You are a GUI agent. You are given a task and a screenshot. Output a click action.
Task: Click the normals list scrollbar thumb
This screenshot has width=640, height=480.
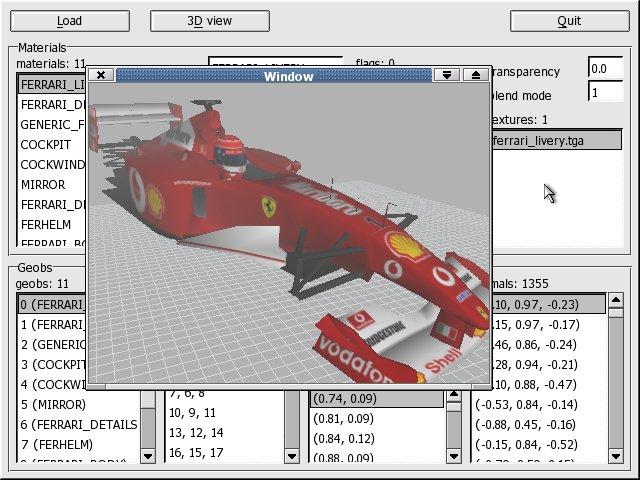pyautogui.click(x=616, y=313)
